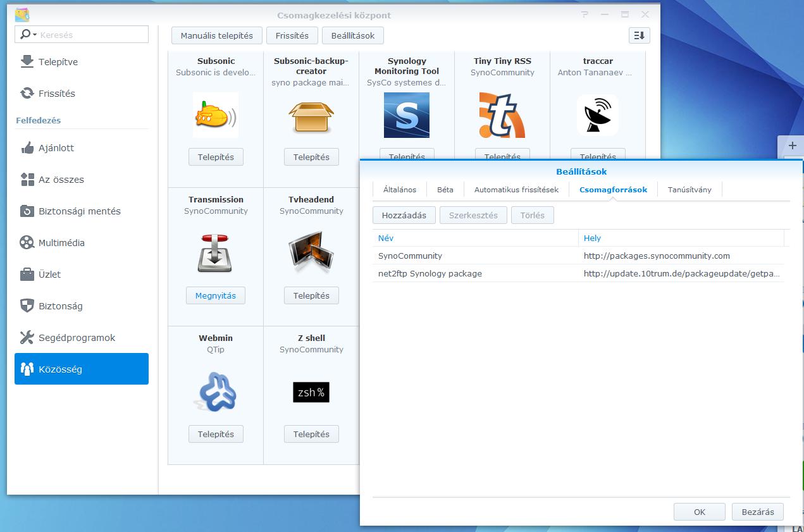Viewport: 804px width, 532px height.
Task: Open the Biztonság category
Action: [82, 306]
